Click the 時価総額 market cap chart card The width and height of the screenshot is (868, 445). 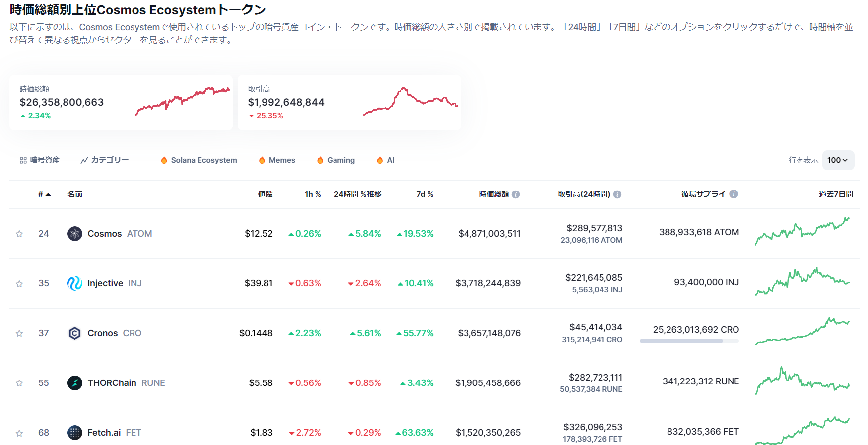click(121, 103)
